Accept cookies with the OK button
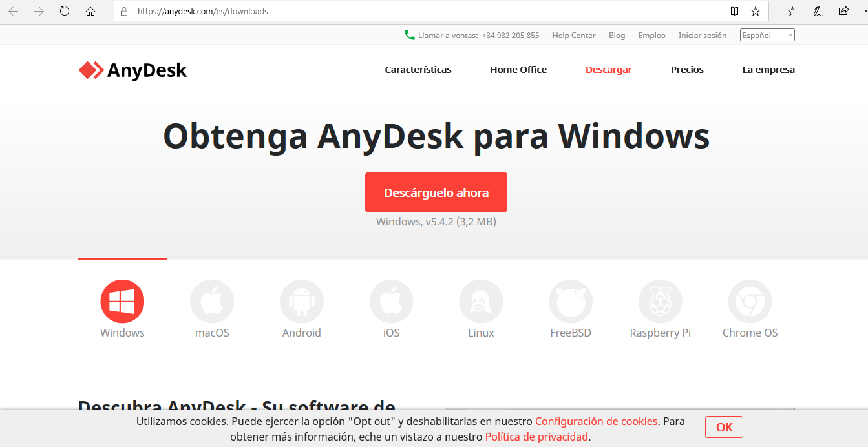 tap(724, 427)
